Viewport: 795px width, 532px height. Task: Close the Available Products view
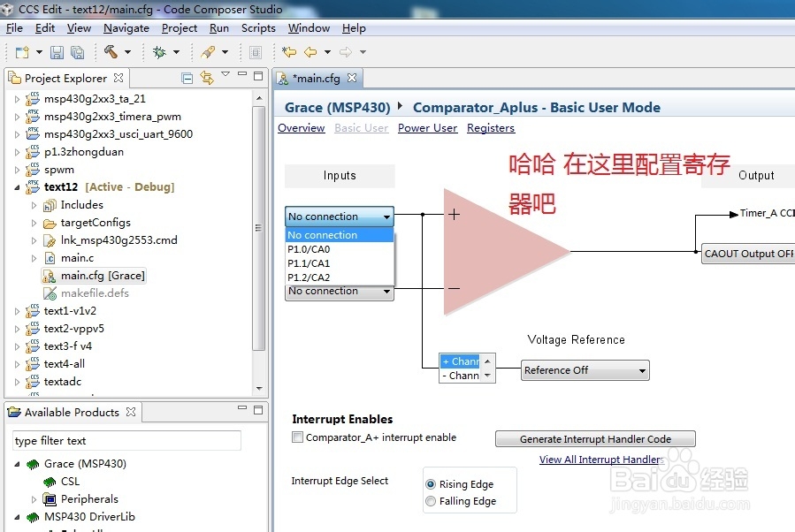coord(131,412)
